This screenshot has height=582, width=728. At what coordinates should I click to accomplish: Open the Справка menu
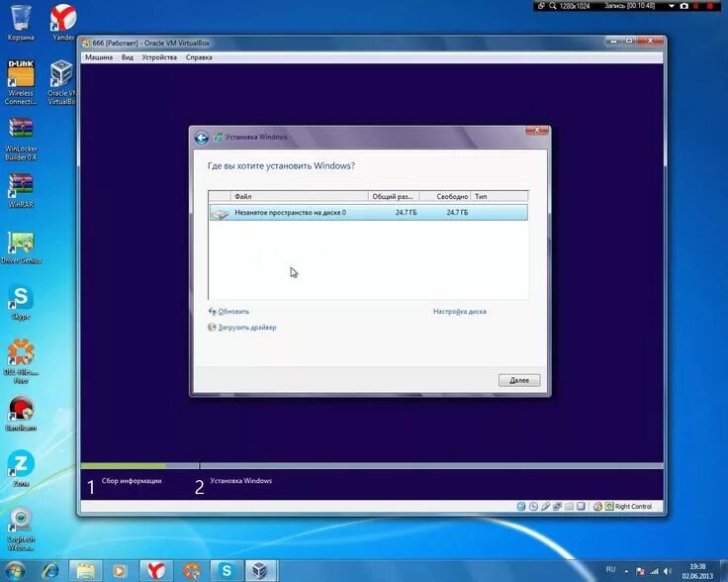[199, 57]
